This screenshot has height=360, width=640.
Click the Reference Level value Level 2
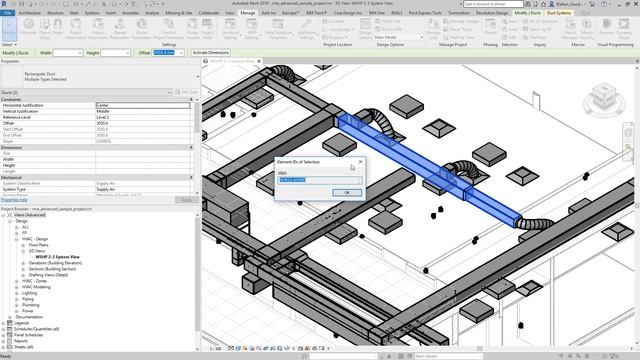click(x=143, y=117)
